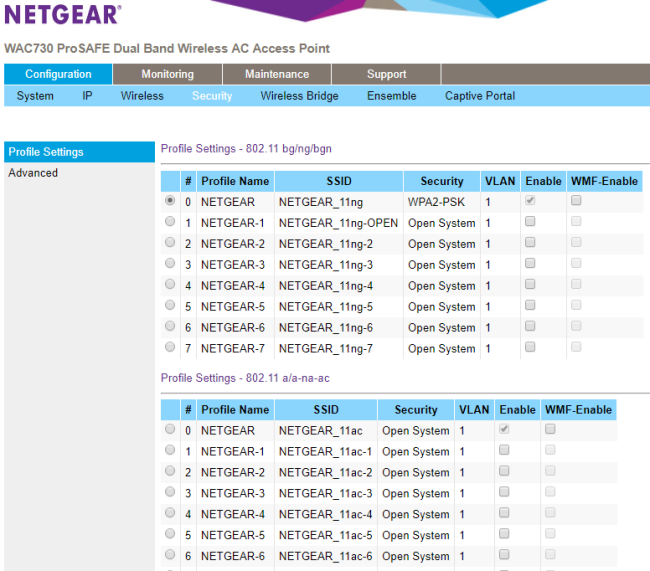Select radio for NETGEAR_11ac-2 profile
Viewport: 650px width, 571px height.
[x=170, y=471]
